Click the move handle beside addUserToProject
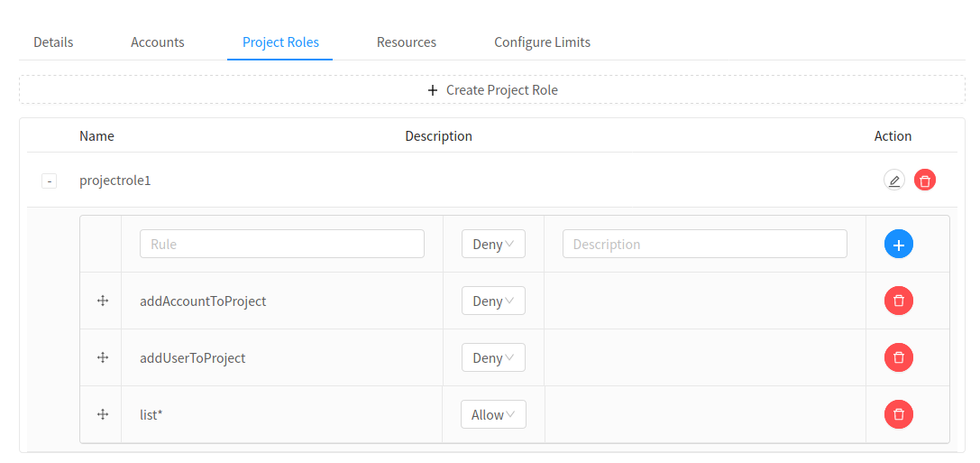This screenshot has width=980, height=463. coord(103,358)
